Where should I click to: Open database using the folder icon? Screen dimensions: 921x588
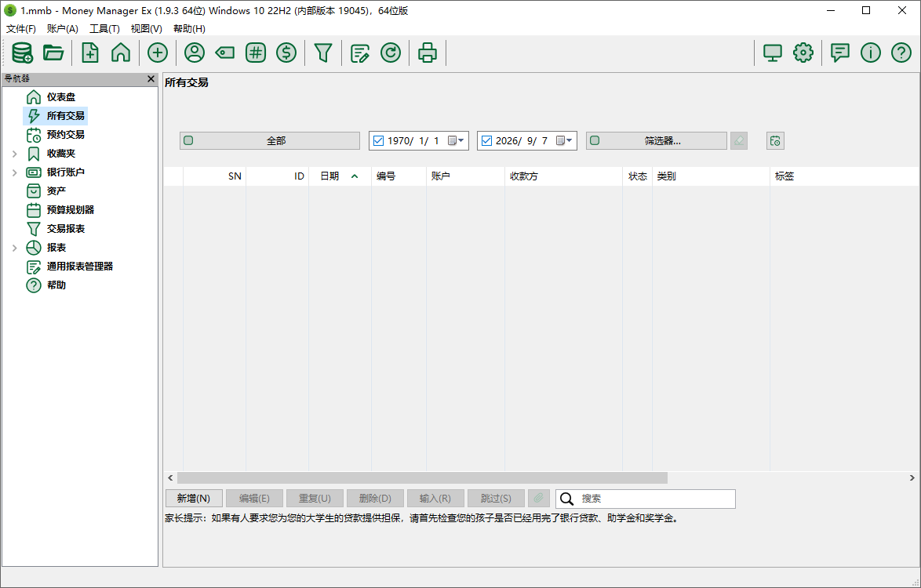(x=53, y=53)
